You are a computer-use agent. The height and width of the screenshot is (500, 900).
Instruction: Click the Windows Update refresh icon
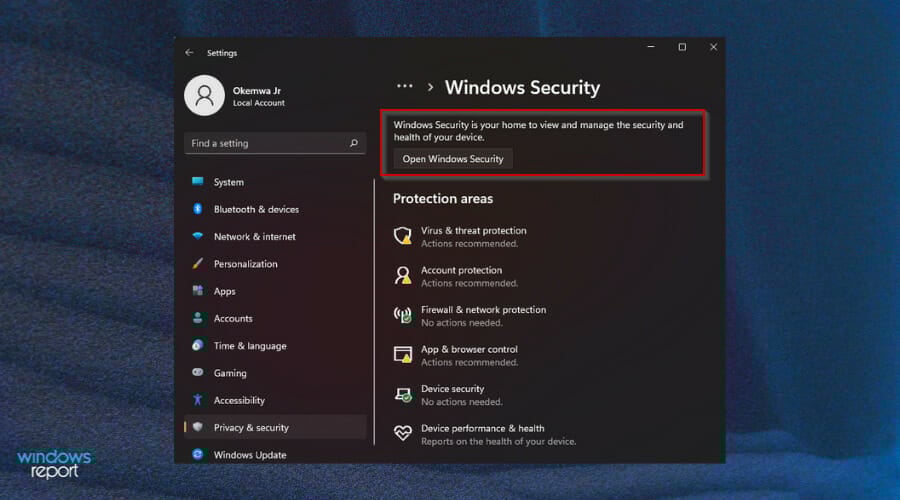197,454
